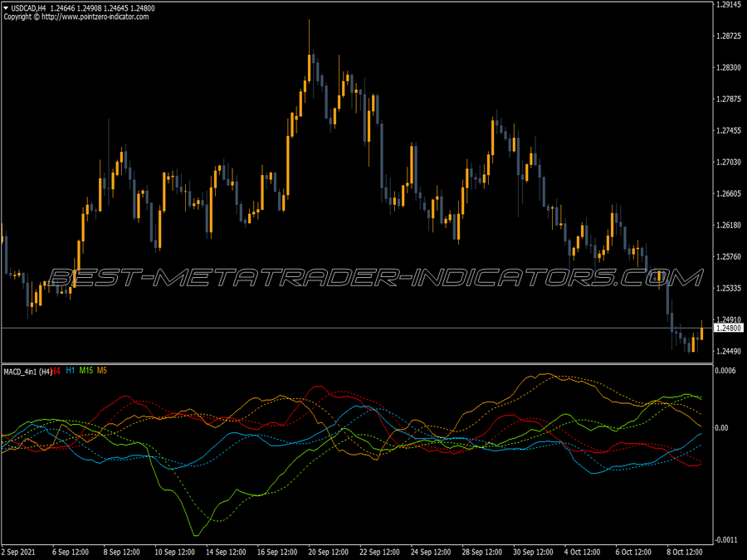Click price scale value 1.26180
Image resolution: width=747 pixels, height=560 pixels.
click(729, 225)
